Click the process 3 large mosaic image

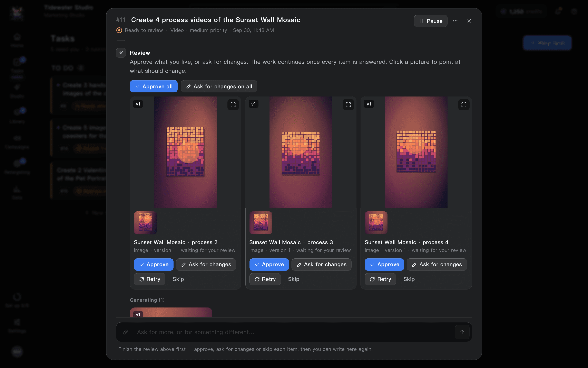[301, 152]
